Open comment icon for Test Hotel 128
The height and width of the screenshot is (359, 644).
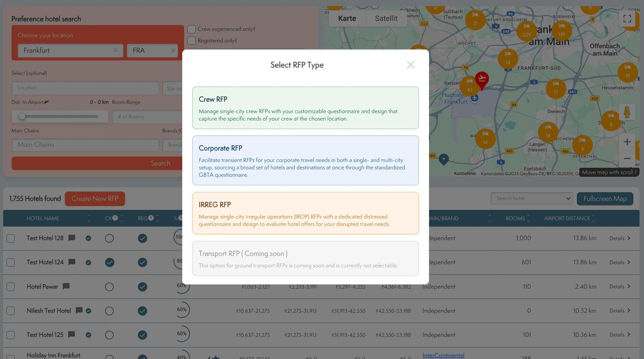[x=72, y=238]
